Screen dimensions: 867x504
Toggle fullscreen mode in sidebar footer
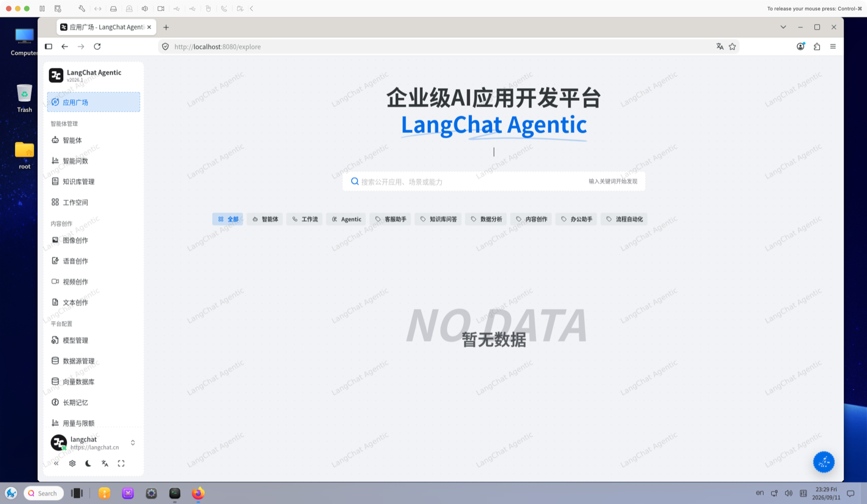pos(121,463)
